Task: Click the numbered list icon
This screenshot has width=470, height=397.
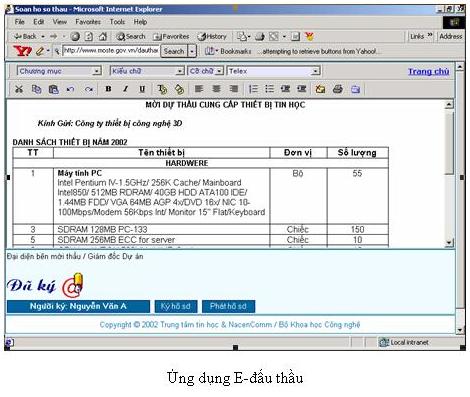Action: [x=253, y=89]
